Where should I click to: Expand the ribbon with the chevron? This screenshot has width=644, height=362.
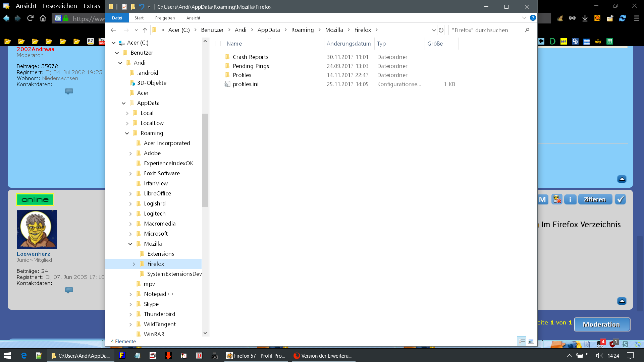524,18
